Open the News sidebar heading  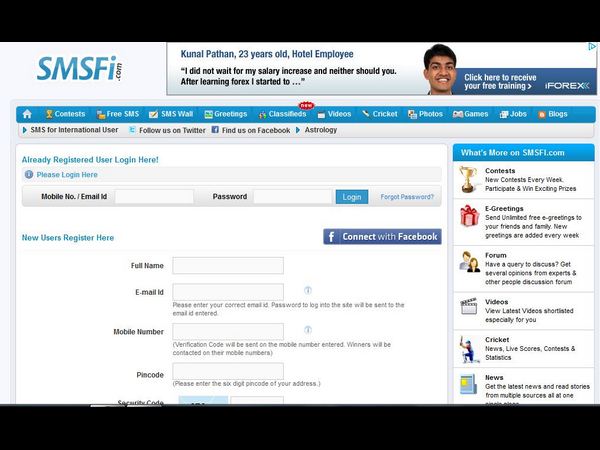[494, 378]
